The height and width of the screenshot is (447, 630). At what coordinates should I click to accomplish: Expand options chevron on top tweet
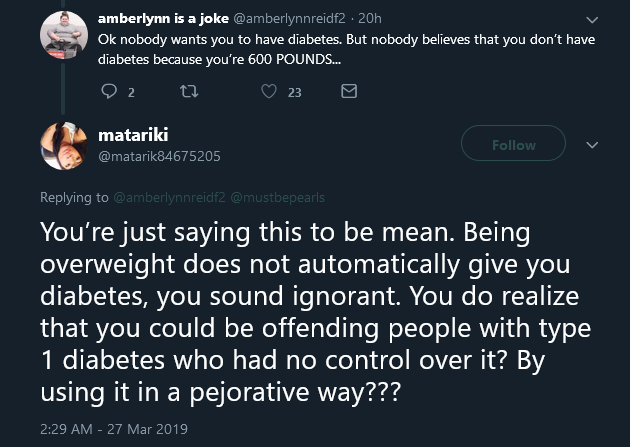[592, 20]
